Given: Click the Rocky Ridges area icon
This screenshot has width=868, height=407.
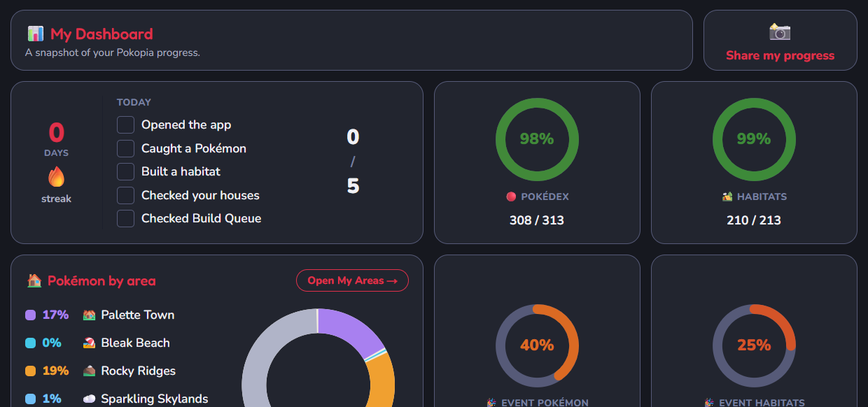Looking at the screenshot, I should click(x=89, y=371).
